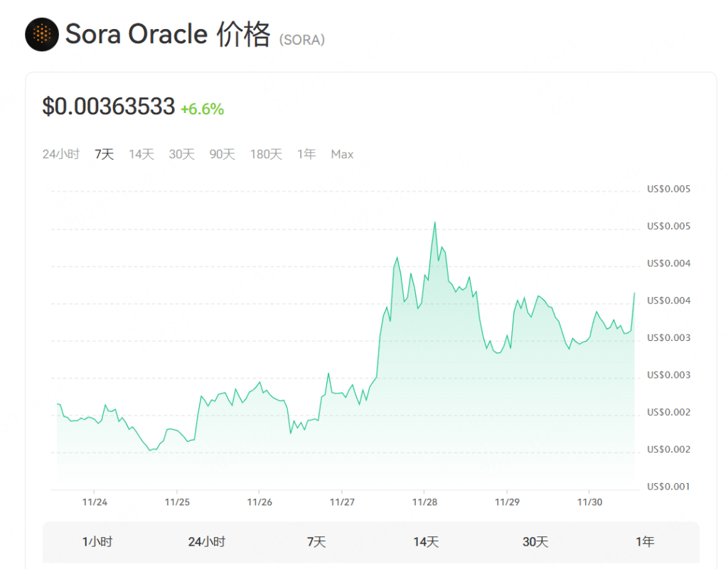This screenshot has height=569, width=728.
Task: Select the 30天 option on bottom bar
Action: [535, 541]
